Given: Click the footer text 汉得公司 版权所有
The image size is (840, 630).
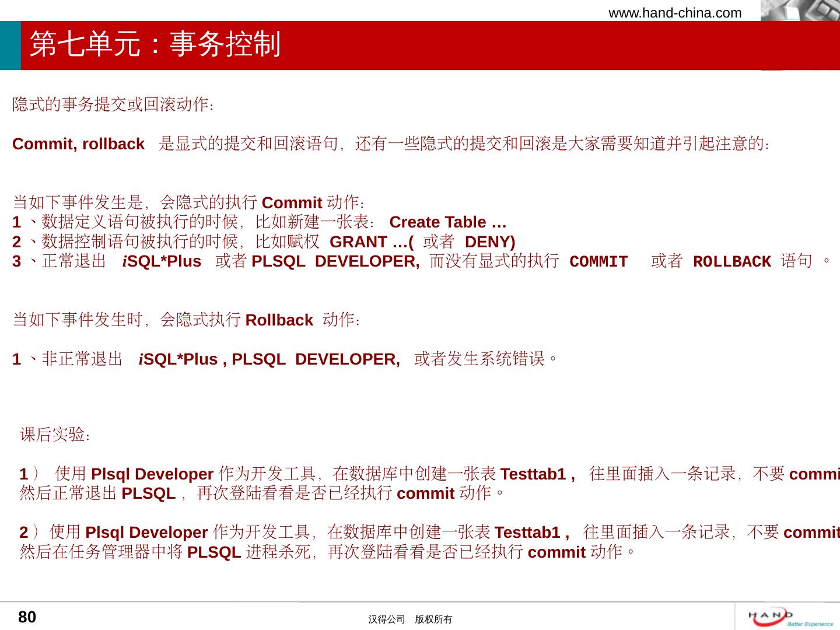Looking at the screenshot, I should pos(410,619).
